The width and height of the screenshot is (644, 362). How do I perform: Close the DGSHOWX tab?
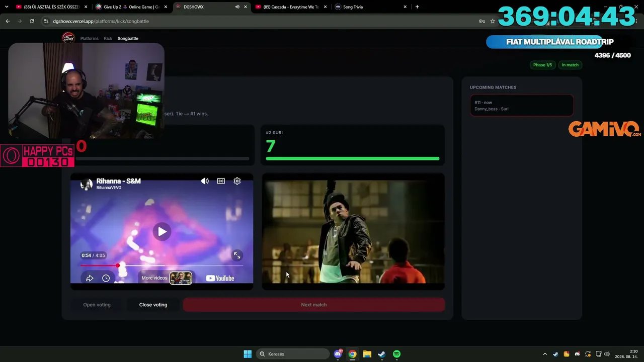pyautogui.click(x=245, y=7)
